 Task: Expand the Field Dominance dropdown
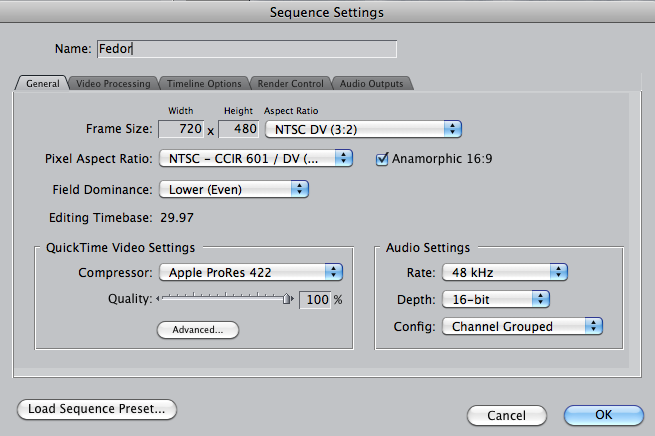[232, 188]
